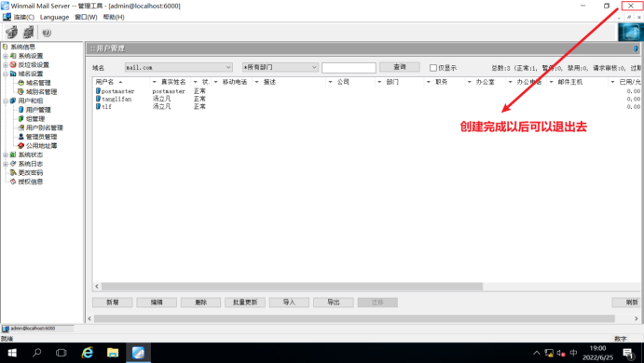Select the tanglifan username cell
This screenshot has height=363, width=644.
tap(116, 99)
